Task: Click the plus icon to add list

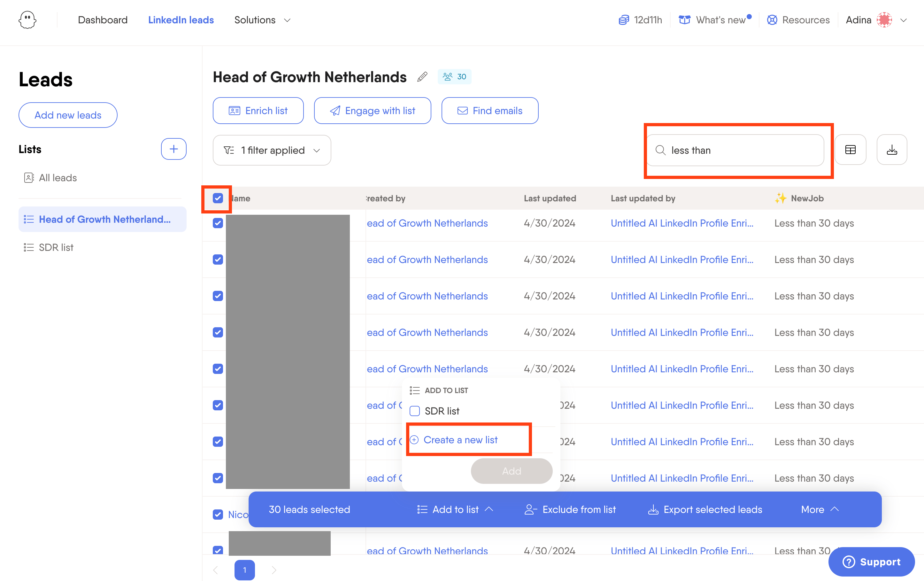Action: click(173, 149)
